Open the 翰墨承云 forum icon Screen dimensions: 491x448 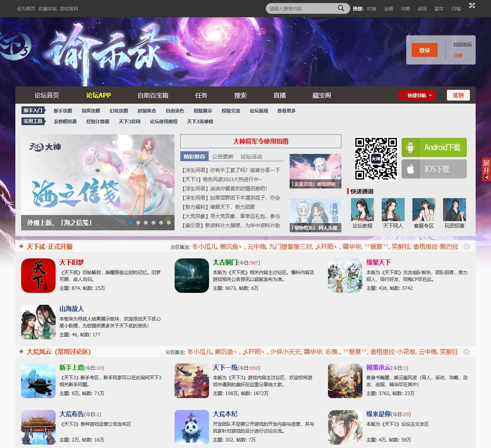click(345, 381)
